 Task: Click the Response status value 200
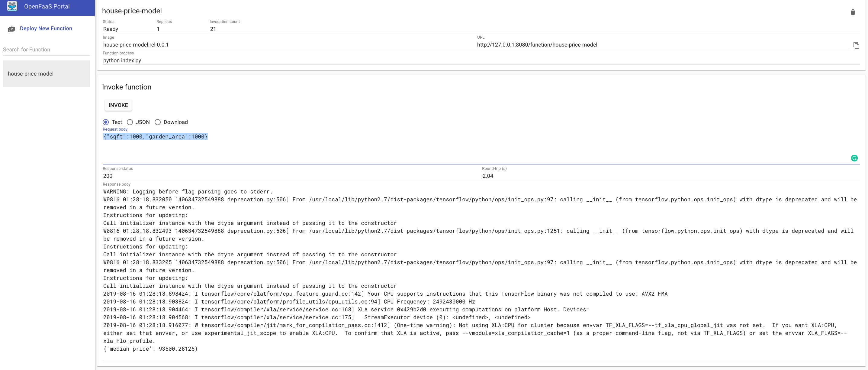108,176
